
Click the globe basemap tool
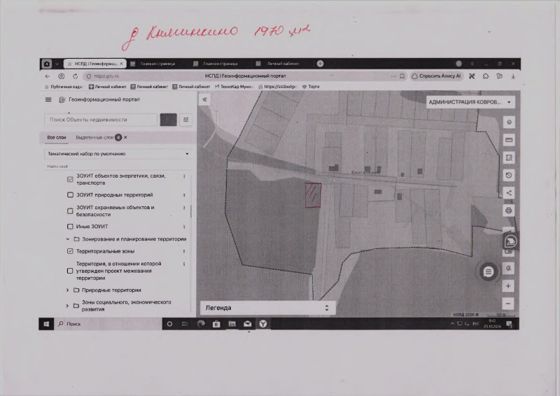(509, 210)
